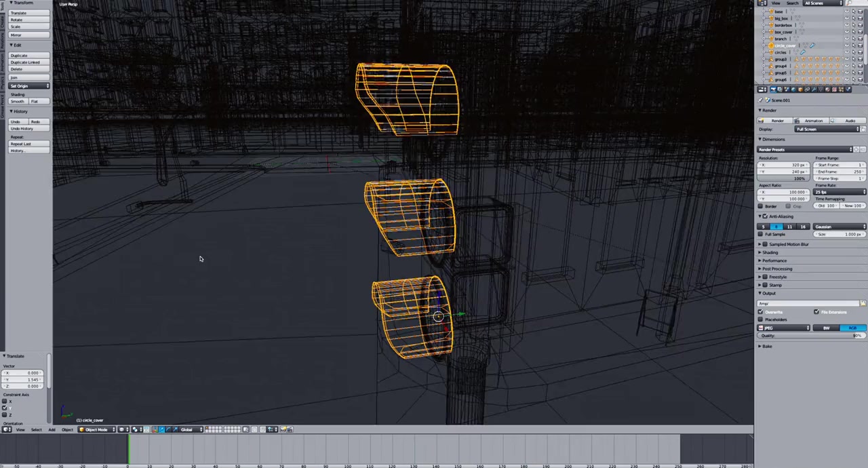Hide the base object via eye icon
868x468 pixels.
point(846,12)
